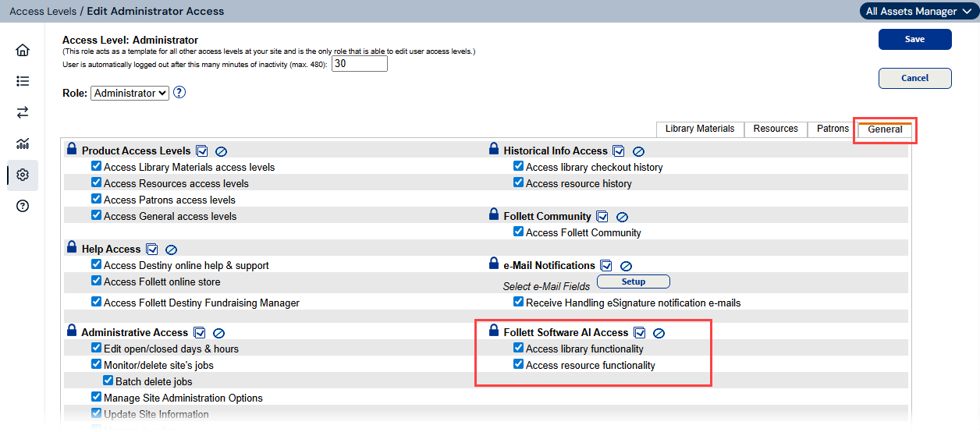Toggle Batch delete jobs checkbox
Image resolution: width=980 pixels, height=432 pixels.
pyautogui.click(x=108, y=381)
